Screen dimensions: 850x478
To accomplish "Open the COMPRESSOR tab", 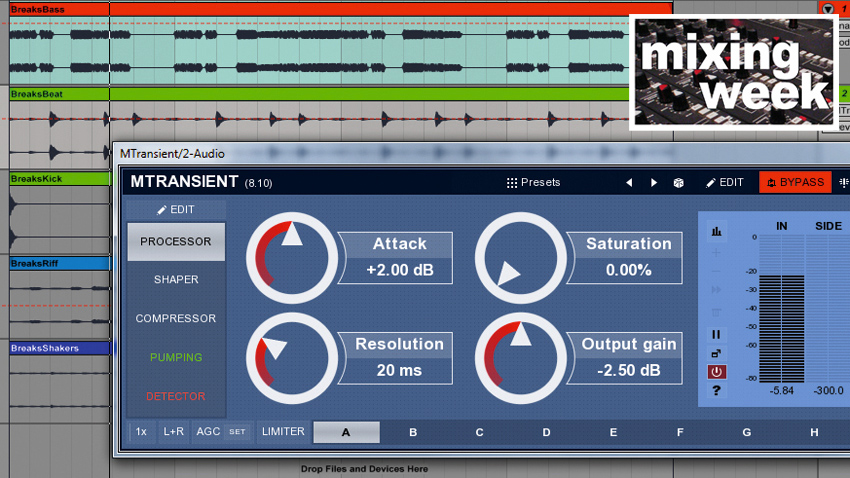I will point(176,318).
